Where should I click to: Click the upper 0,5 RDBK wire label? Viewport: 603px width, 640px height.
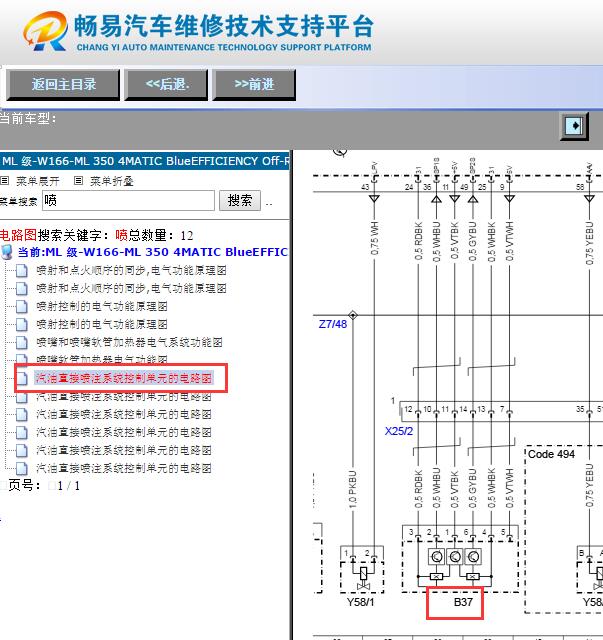pos(418,241)
